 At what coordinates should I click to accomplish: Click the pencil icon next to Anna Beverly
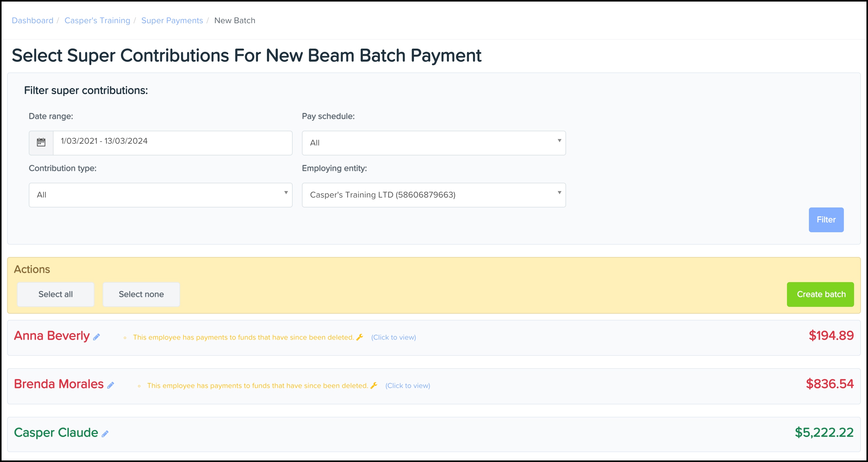click(x=97, y=337)
